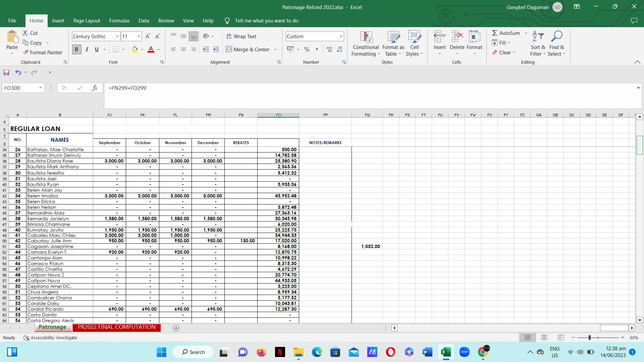Expand the Name Box dropdown arrow
The image size is (644, 362).
coord(40,88)
